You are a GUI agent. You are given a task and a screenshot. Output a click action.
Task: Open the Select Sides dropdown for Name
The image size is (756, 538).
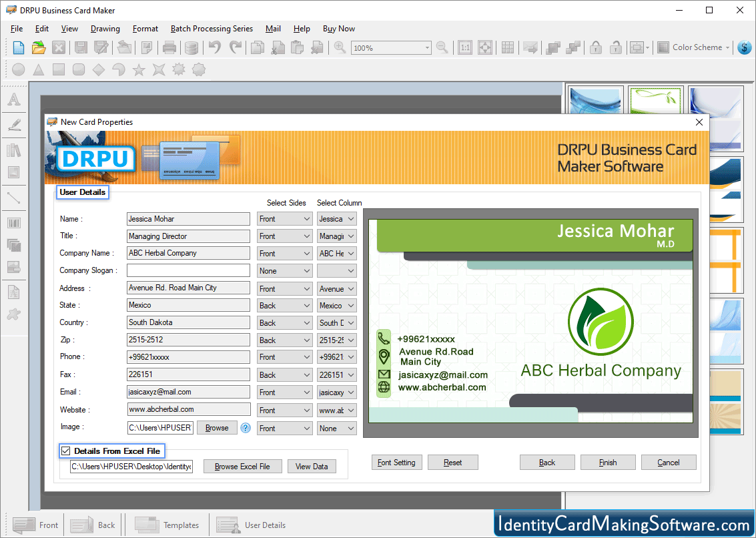coord(284,219)
